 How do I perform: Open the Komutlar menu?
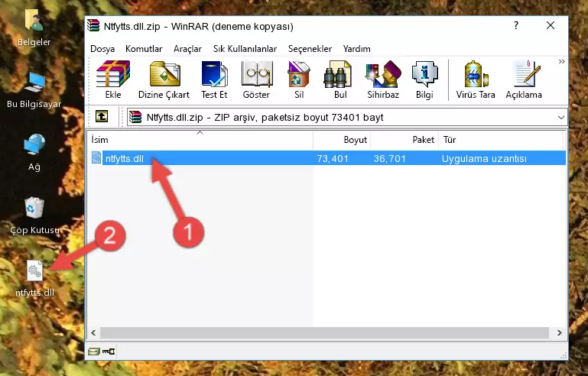click(144, 49)
